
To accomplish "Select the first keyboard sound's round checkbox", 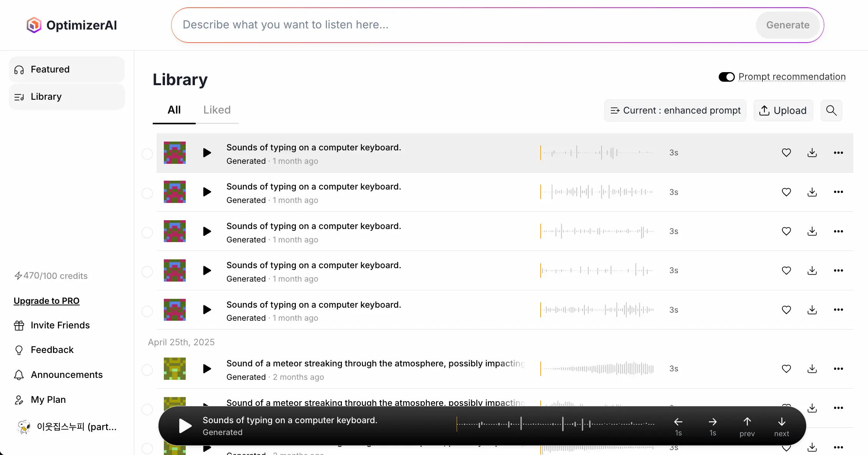I will [x=147, y=154].
